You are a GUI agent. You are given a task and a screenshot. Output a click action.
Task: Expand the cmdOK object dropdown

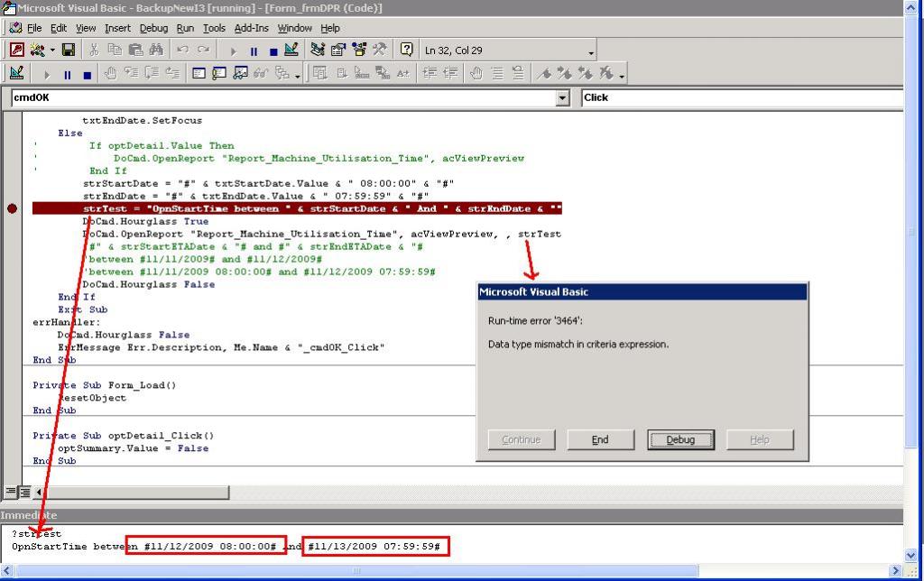[x=563, y=97]
